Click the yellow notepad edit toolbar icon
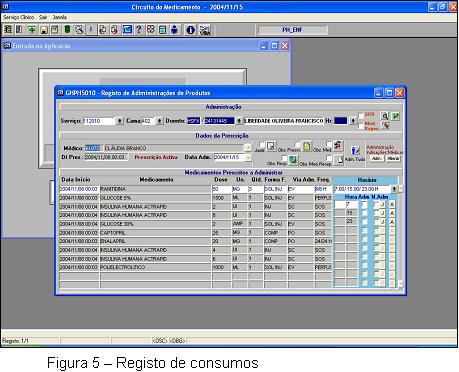The width and height of the screenshot is (459, 372). pyautogui.click(x=55, y=30)
